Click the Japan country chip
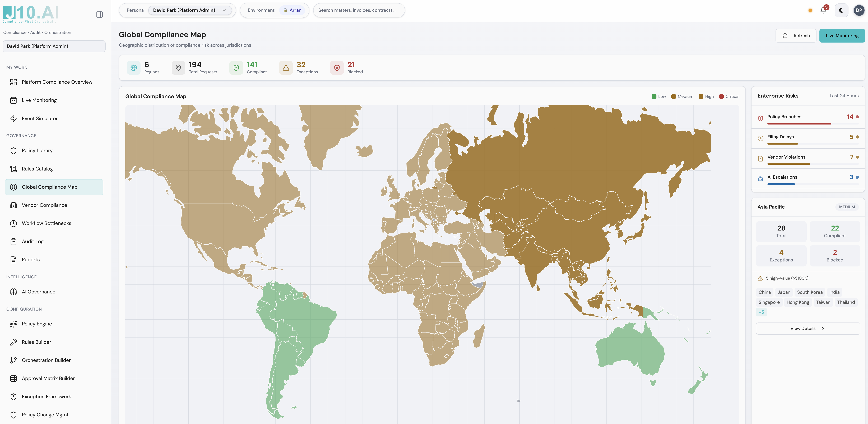Screen dimensions: 868x424 pos(784,292)
